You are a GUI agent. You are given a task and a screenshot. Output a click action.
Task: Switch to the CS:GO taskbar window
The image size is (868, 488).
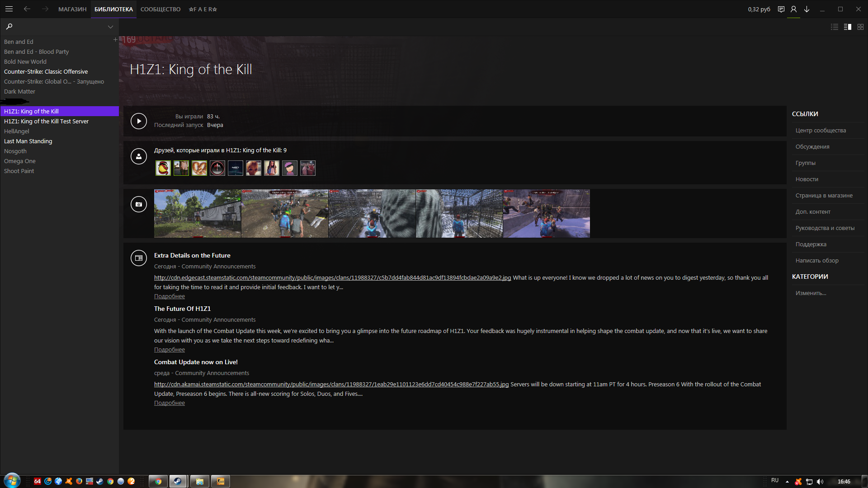pos(221,481)
